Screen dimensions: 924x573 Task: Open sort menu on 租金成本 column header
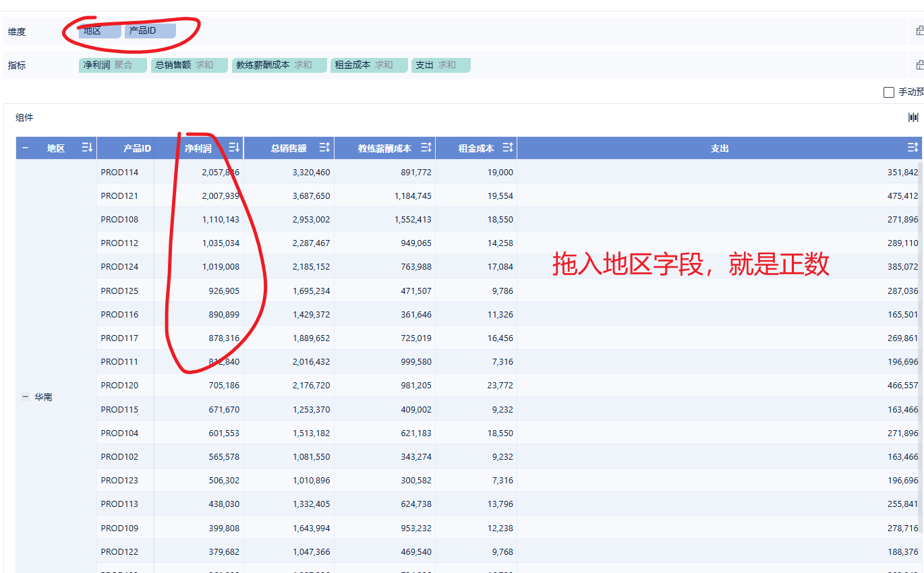[x=508, y=148]
